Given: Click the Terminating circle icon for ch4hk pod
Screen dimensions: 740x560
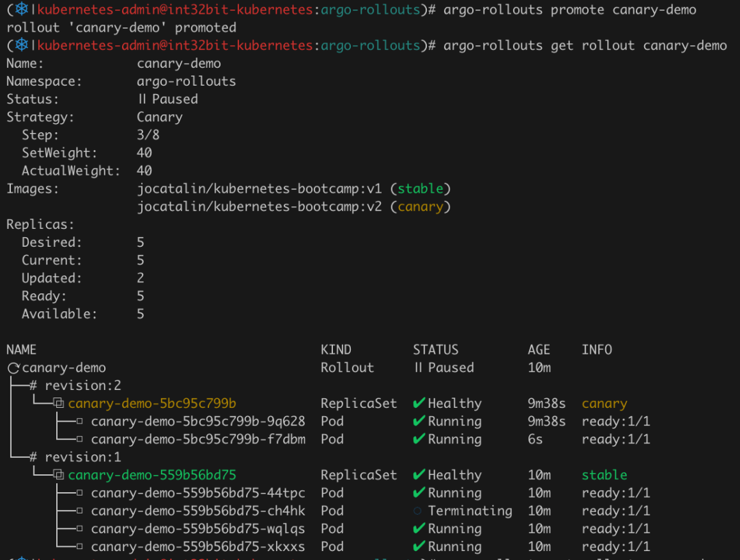Looking at the screenshot, I should [x=418, y=511].
